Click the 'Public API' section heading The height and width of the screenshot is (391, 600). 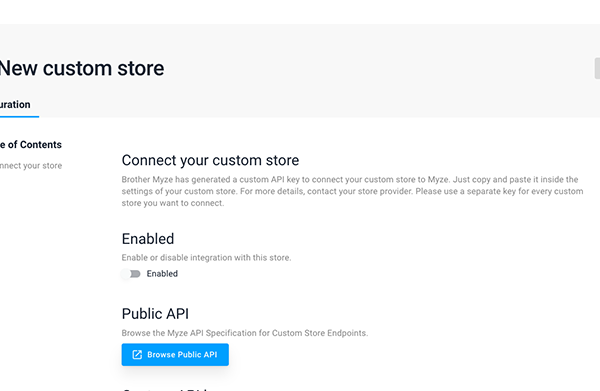pyautogui.click(x=155, y=314)
